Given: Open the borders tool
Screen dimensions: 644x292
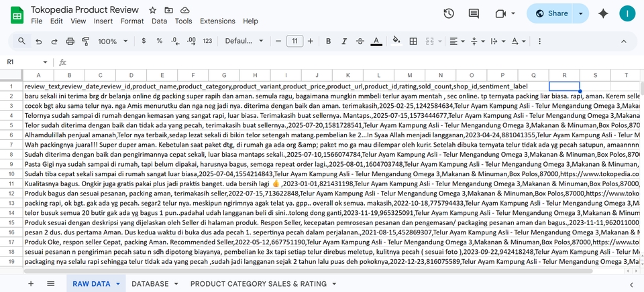Looking at the screenshot, I should [x=413, y=41].
